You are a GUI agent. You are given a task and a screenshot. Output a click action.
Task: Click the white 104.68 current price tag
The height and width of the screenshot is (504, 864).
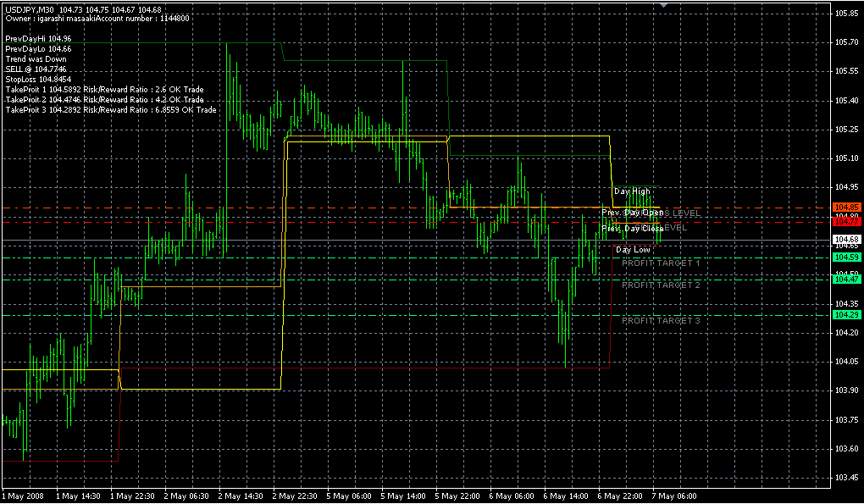click(847, 240)
